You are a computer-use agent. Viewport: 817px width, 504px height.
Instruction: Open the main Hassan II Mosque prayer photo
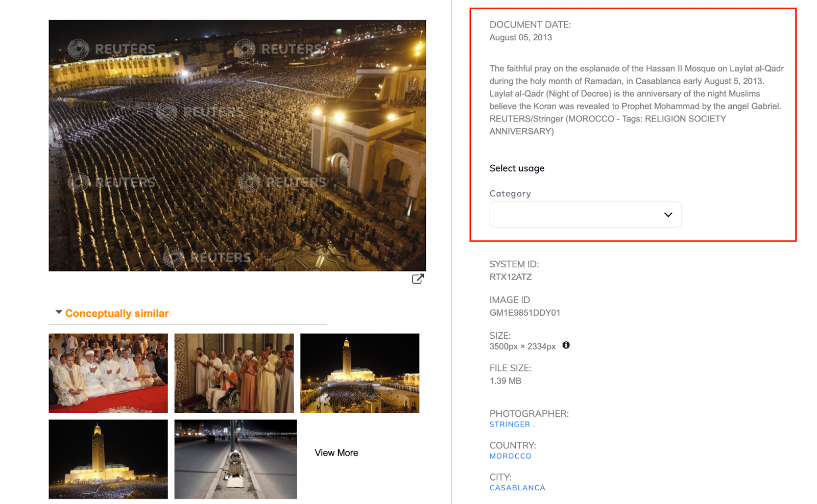(x=237, y=145)
